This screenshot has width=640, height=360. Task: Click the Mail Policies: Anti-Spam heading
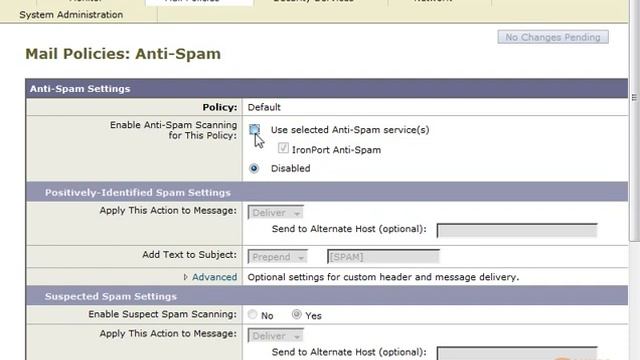point(123,54)
